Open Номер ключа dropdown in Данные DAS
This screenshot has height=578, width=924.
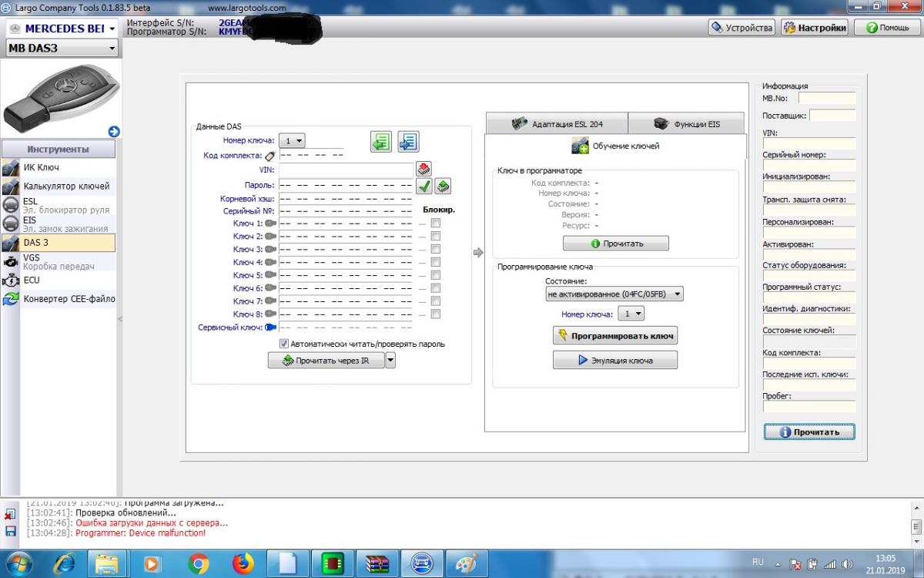tap(292, 141)
